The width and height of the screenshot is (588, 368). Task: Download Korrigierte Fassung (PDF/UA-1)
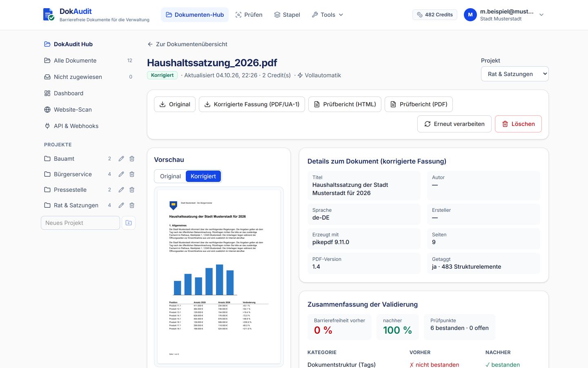click(252, 104)
